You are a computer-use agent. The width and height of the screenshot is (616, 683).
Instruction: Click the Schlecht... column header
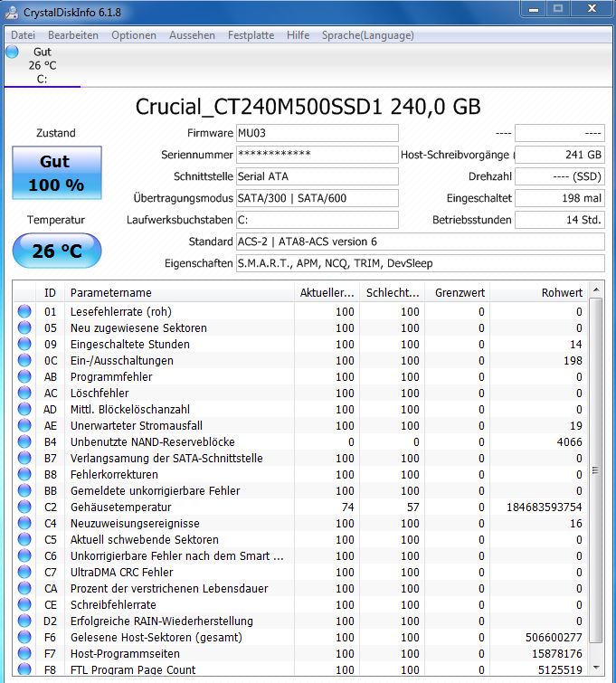pos(392,293)
